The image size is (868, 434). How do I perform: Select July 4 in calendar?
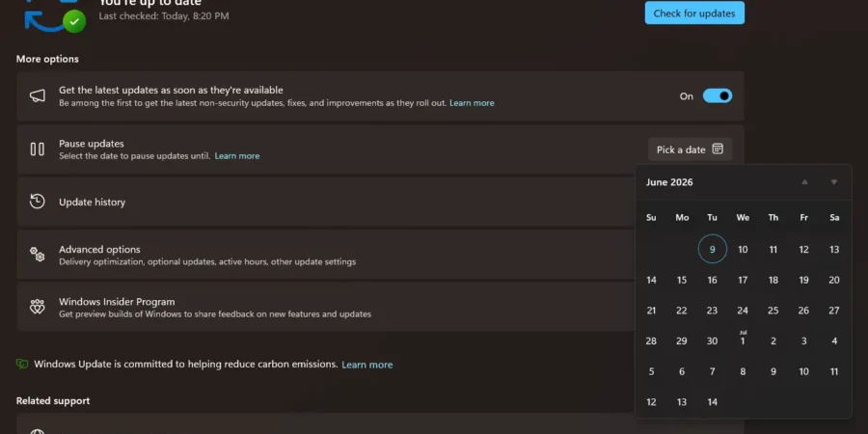click(x=834, y=341)
